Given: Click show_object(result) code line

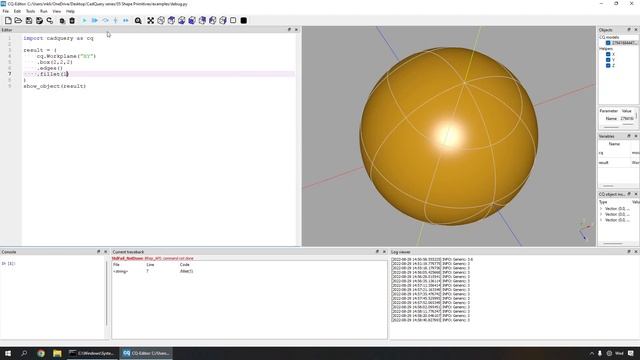Looking at the screenshot, I should coord(55,86).
